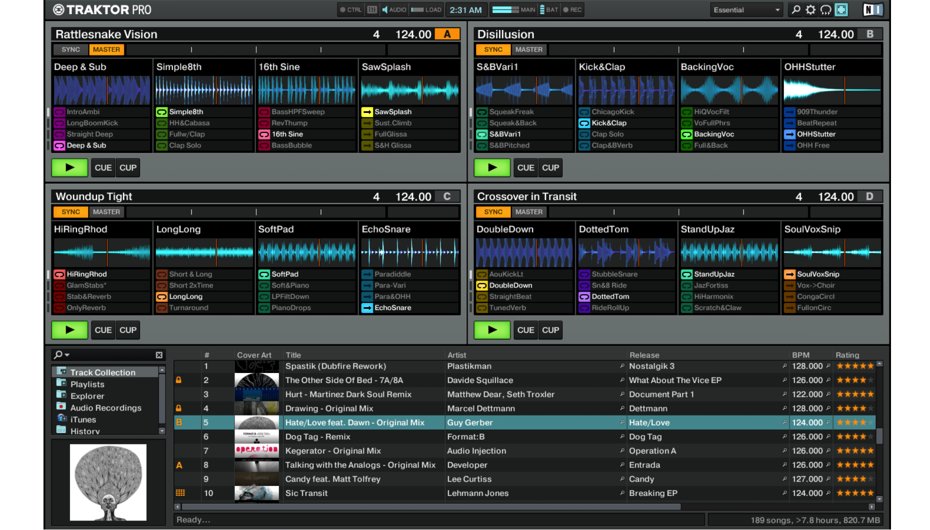Viewport: 930px width, 530px height.
Task: Click the AUDIO speaker indicator
Action: (394, 10)
